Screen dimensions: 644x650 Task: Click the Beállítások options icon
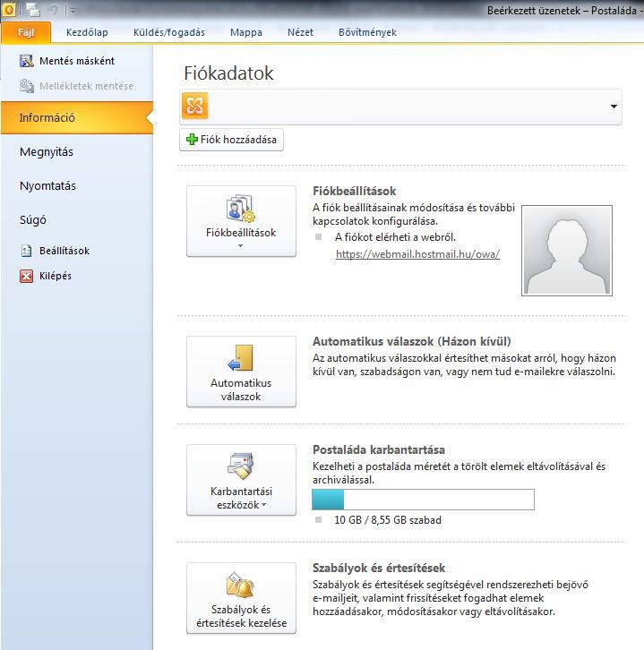click(x=27, y=251)
